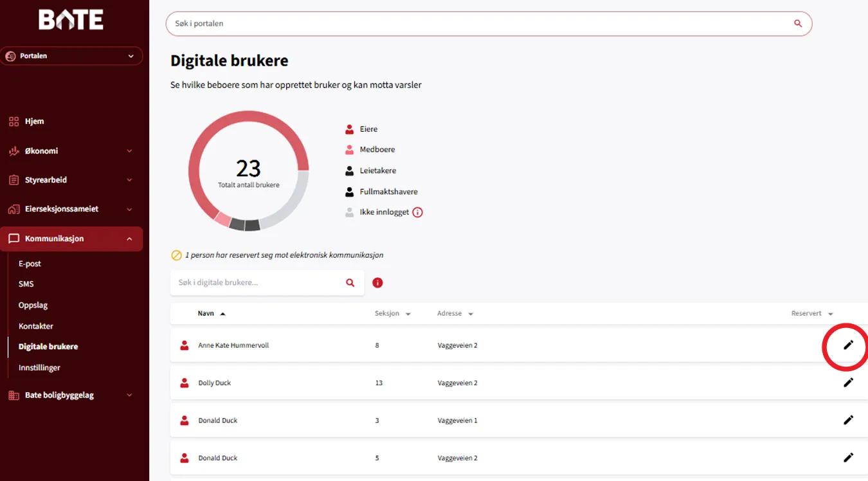Click the Leietakere legend person icon
Image resolution: width=868 pixels, height=481 pixels.
tap(349, 171)
